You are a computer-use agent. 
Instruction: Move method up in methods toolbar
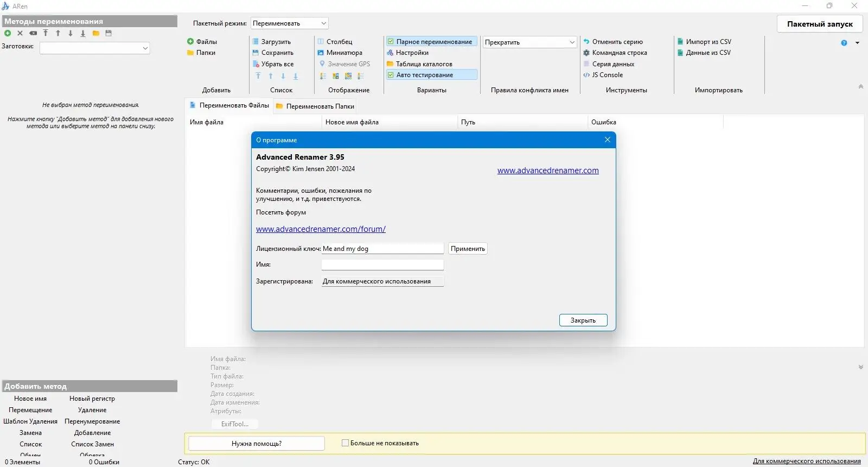point(58,33)
